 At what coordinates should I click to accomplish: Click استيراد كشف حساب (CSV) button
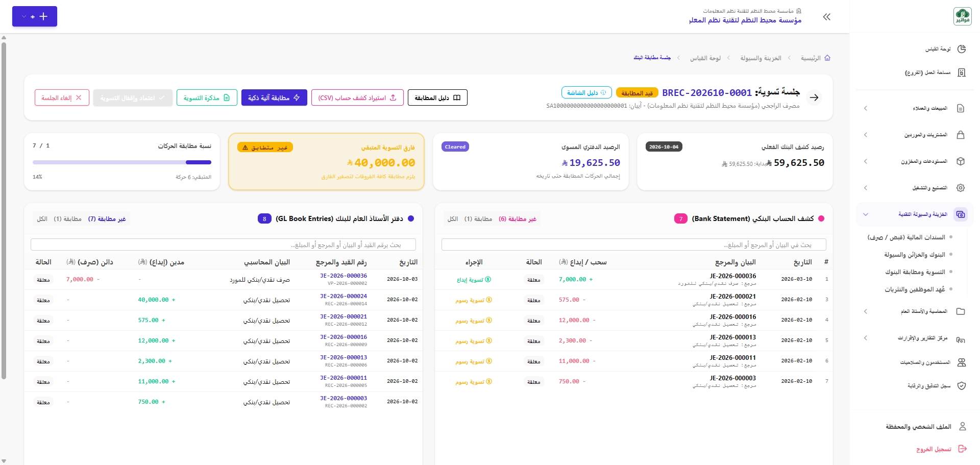coord(357,97)
